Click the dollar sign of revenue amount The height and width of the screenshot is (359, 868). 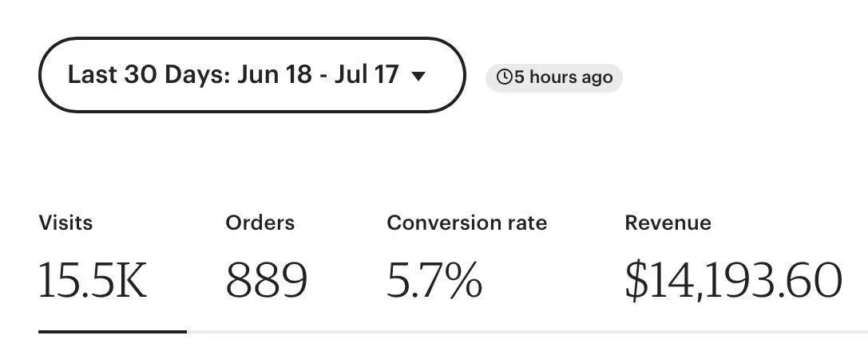click(636, 282)
